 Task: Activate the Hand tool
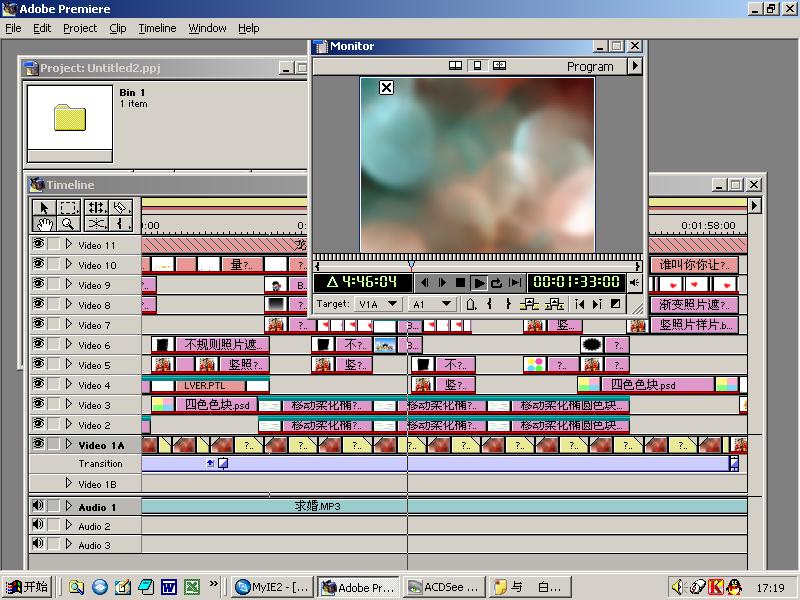coord(44,223)
